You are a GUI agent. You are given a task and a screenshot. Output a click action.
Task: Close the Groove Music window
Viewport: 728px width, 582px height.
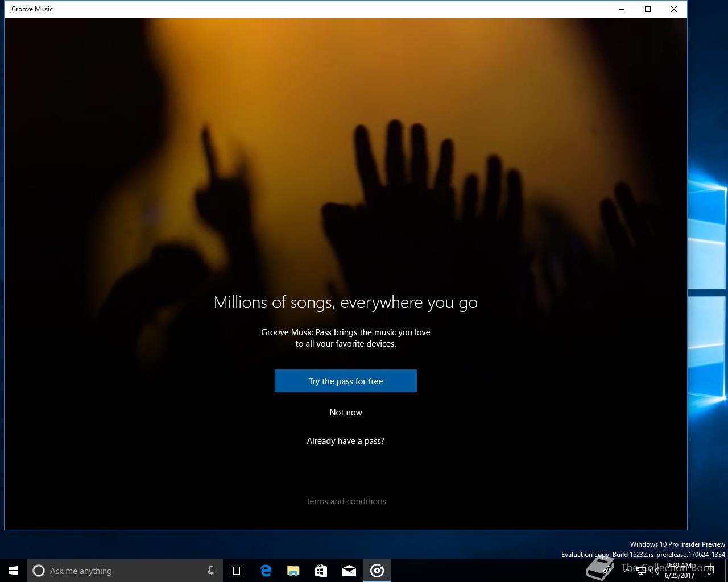[x=674, y=9]
